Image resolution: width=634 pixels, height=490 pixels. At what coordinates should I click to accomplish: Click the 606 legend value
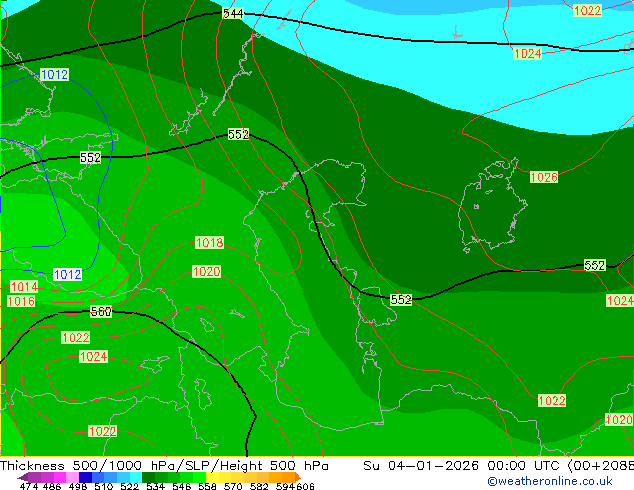[x=305, y=486]
